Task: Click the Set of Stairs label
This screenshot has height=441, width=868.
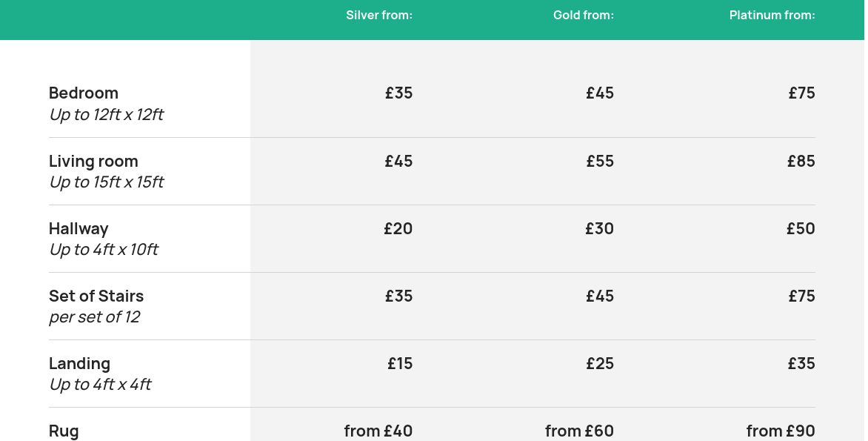Action: (96, 296)
